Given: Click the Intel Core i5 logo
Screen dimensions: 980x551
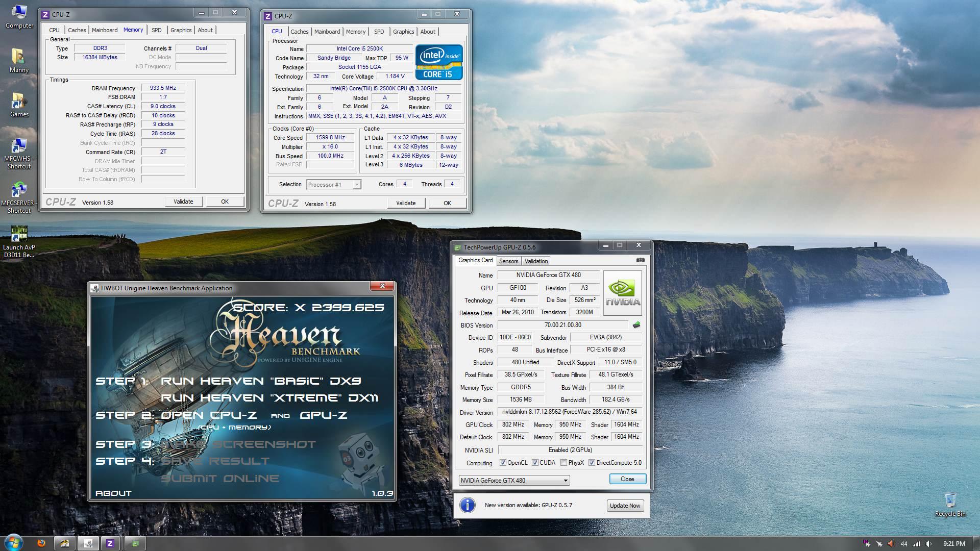Looking at the screenshot, I should point(439,62).
